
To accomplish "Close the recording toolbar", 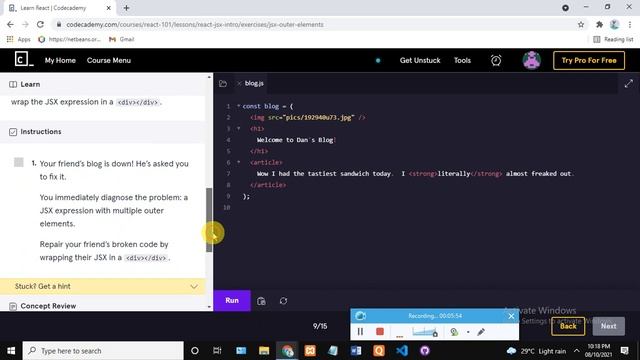I will [x=511, y=316].
